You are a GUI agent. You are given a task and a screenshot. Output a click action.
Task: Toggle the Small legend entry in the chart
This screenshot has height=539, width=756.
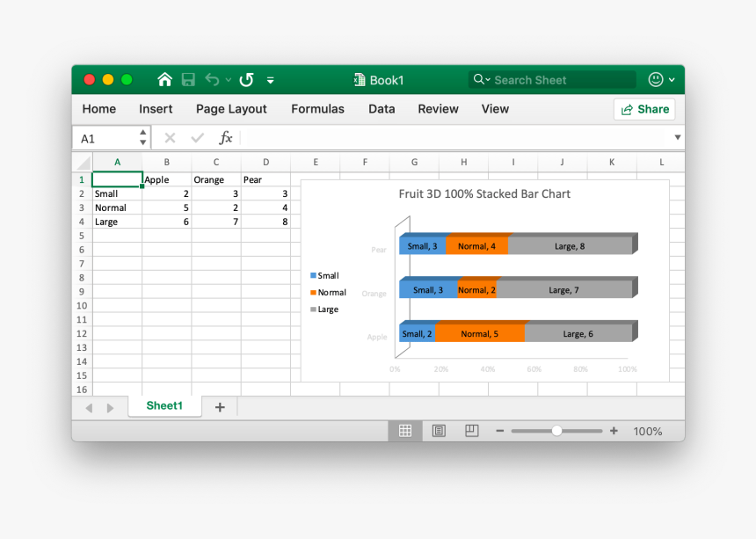[325, 275]
